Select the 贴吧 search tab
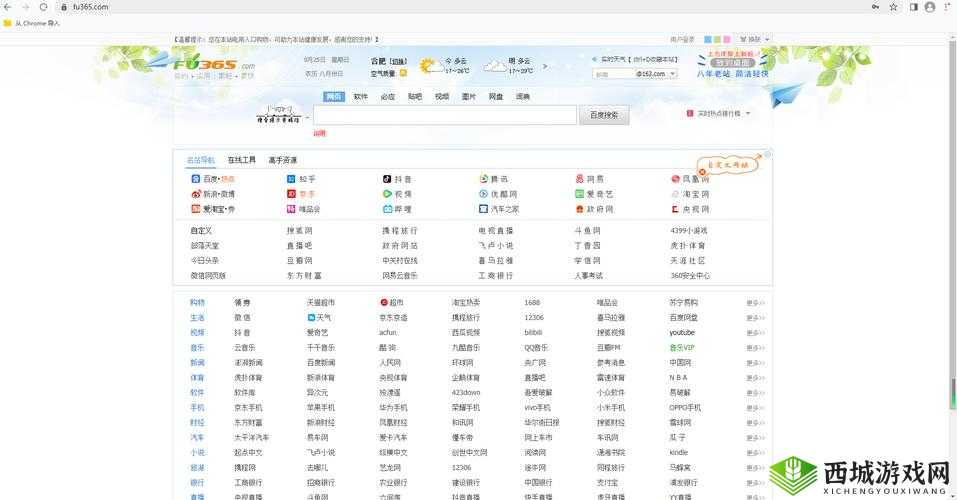 [415, 96]
